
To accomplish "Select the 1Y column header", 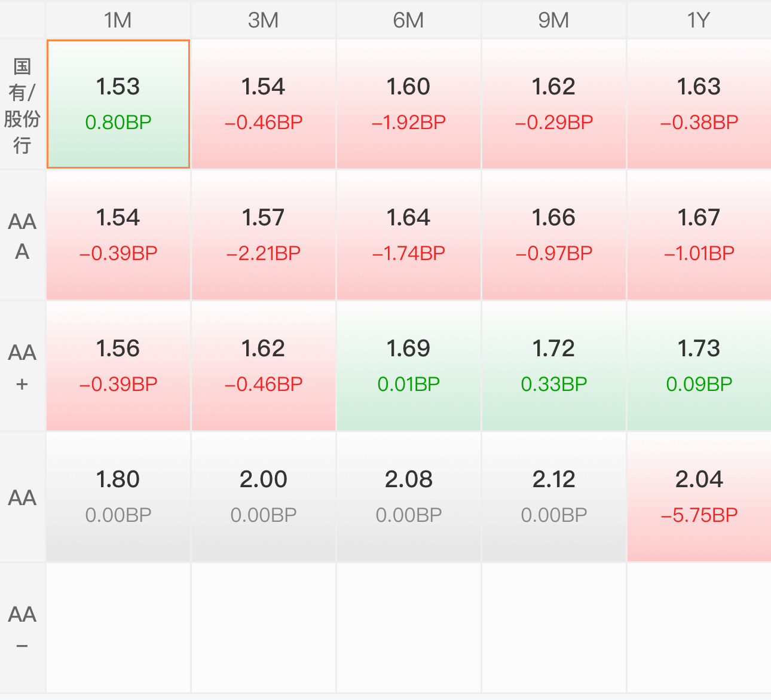I will [x=699, y=20].
